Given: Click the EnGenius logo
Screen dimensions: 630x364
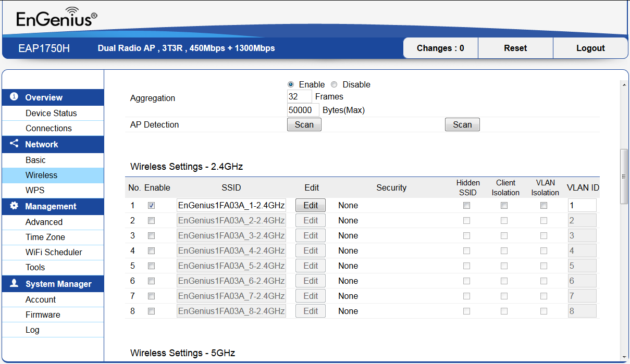Looking at the screenshot, I should point(56,17).
